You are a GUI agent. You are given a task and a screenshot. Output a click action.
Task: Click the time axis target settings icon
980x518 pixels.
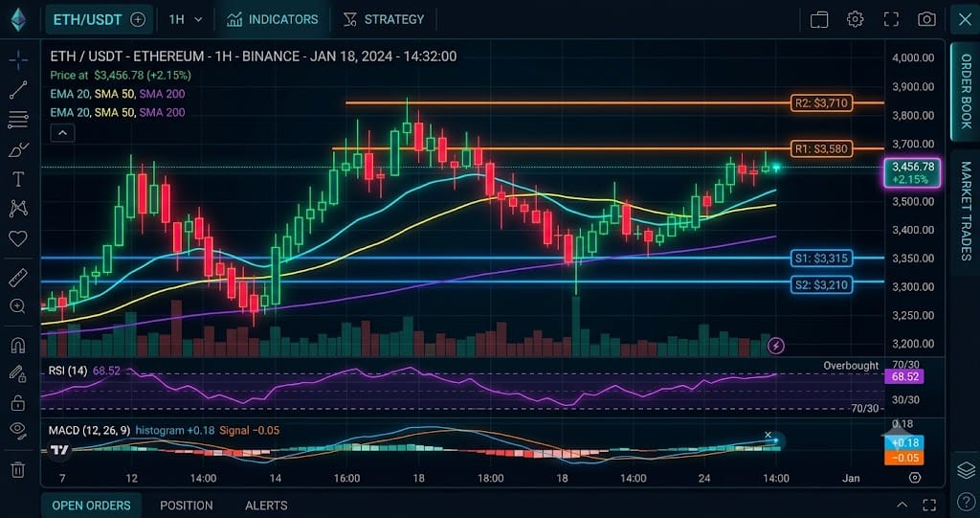[x=914, y=478]
